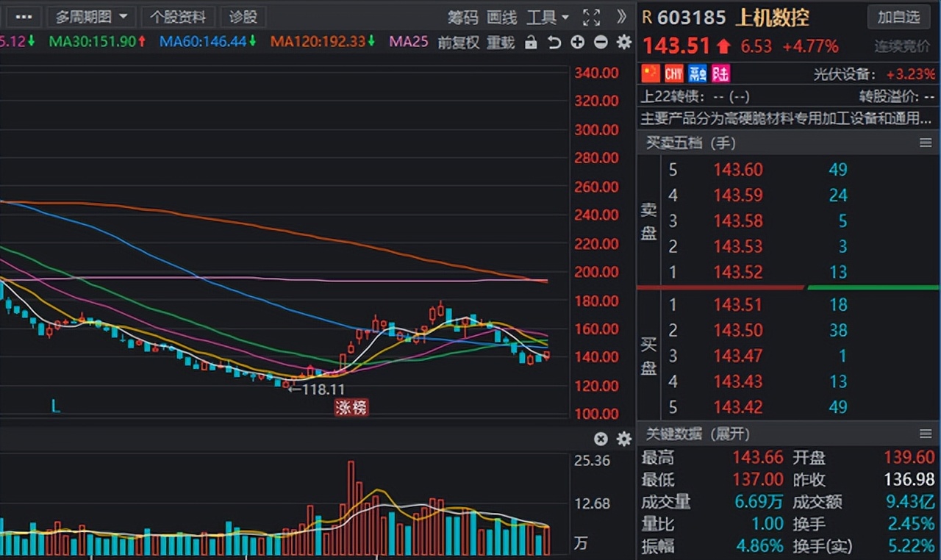Image resolution: width=941 pixels, height=560 pixels.
Task: Click the 连续竞价 status label
Action: click(902, 47)
